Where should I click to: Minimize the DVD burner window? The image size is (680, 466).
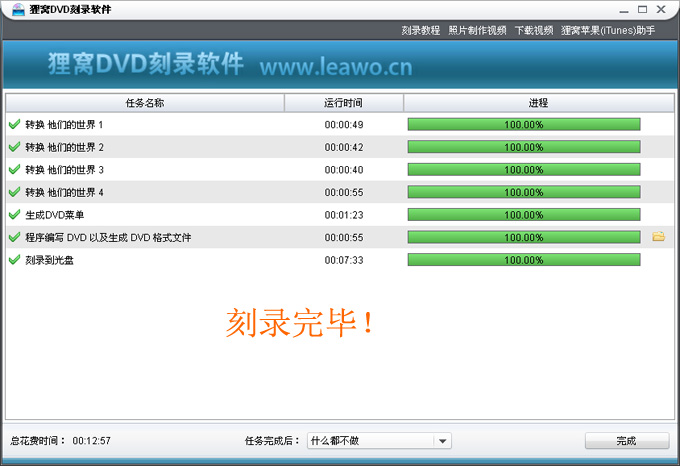point(624,10)
